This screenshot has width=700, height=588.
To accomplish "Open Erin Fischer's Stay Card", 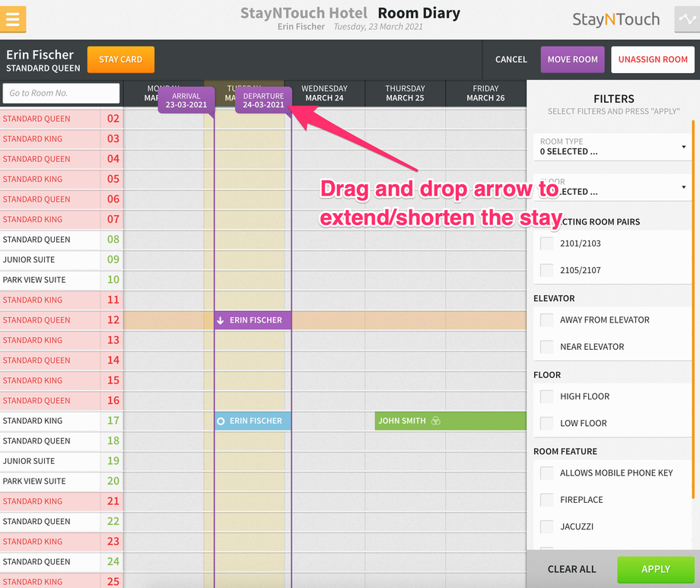I will (x=120, y=59).
